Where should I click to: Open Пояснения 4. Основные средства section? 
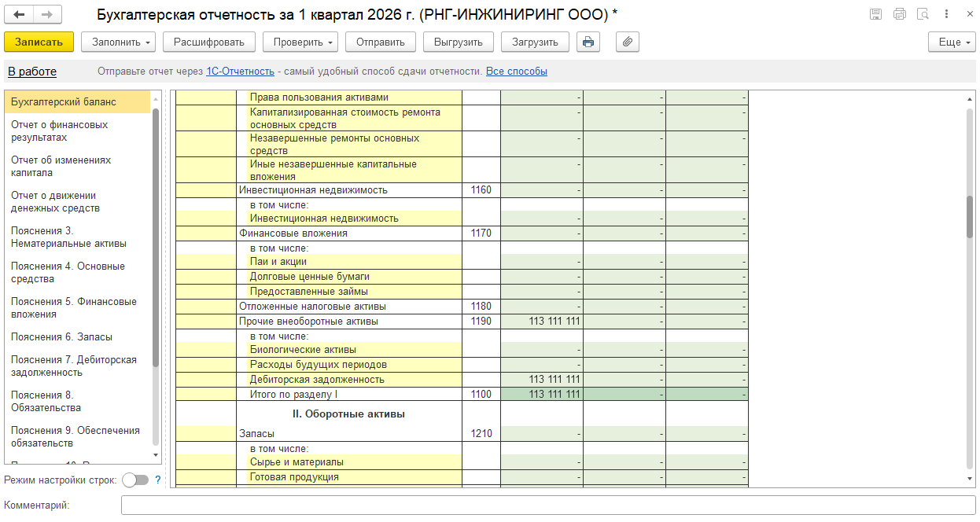77,273
